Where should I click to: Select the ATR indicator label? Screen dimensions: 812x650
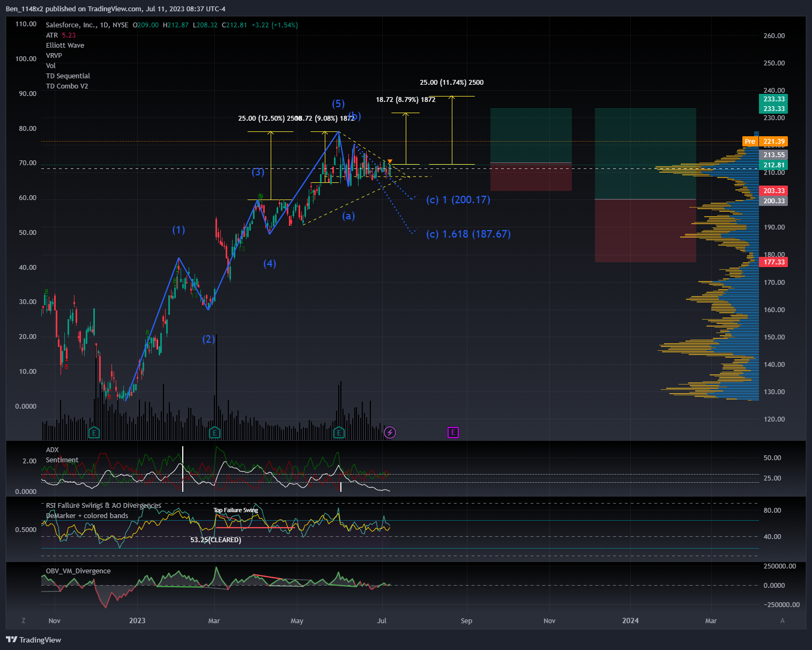point(52,35)
